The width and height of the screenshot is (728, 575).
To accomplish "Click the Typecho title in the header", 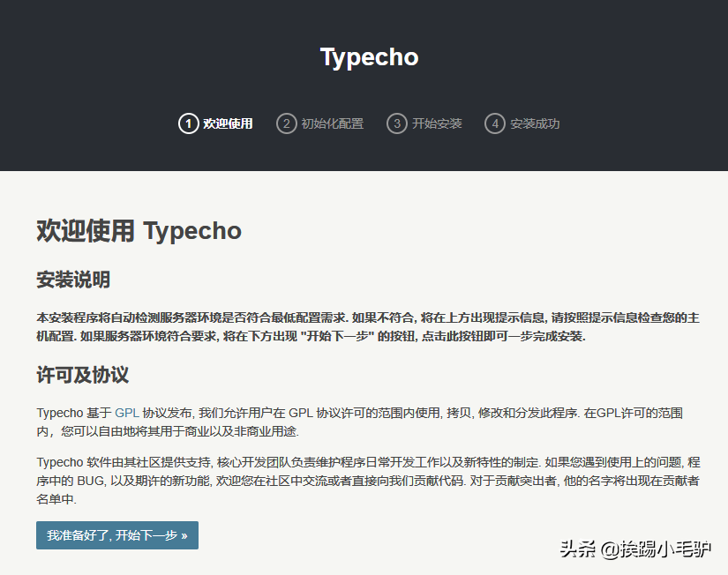I will [x=369, y=57].
